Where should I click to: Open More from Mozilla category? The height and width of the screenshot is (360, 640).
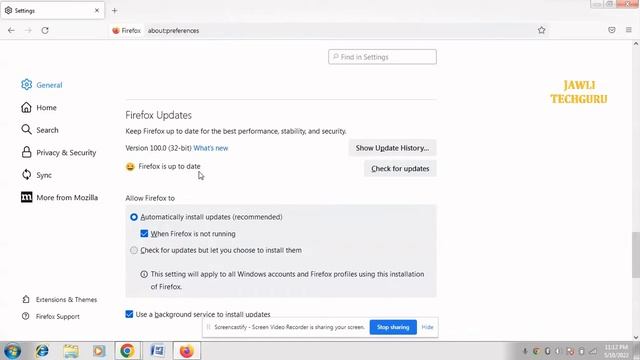[x=59, y=198]
